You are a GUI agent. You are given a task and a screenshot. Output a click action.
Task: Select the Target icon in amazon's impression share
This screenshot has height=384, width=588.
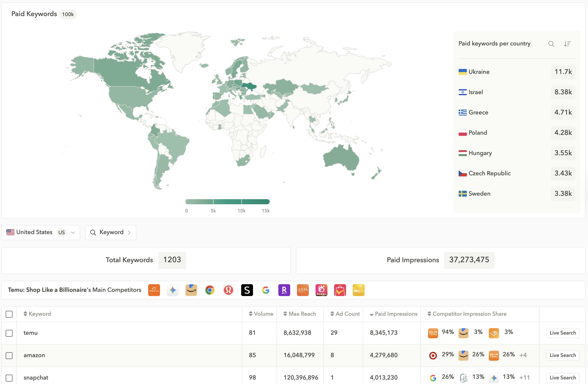433,355
